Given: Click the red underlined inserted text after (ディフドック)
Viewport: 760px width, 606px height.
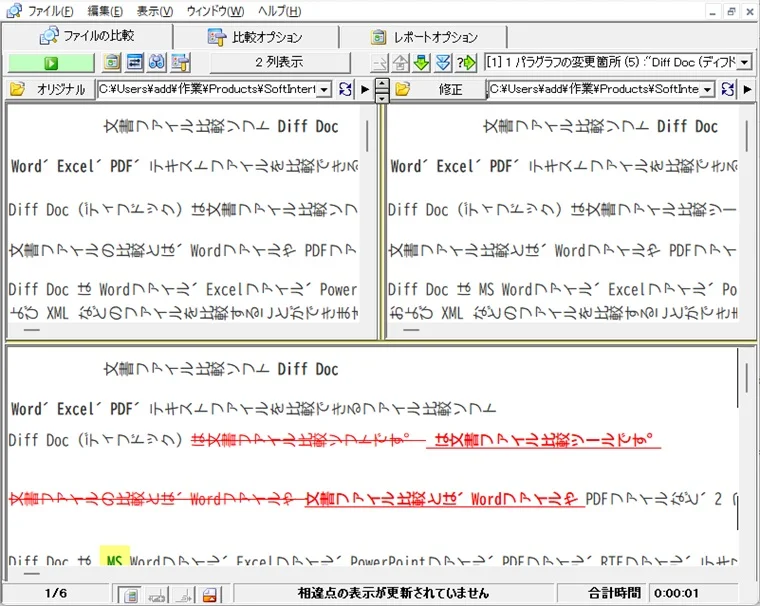Looking at the screenshot, I should [543, 440].
